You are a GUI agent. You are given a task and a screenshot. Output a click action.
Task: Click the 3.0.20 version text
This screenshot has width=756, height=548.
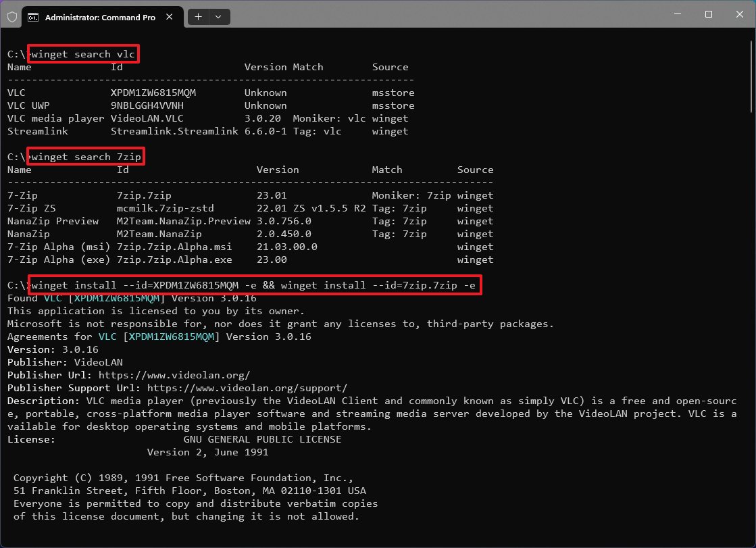262,119
